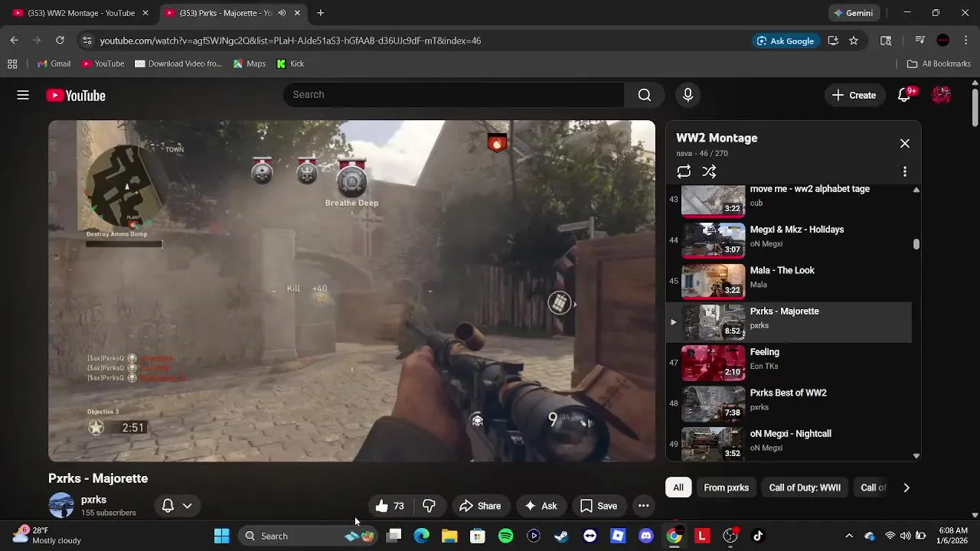Go to the YouTube home logo
This screenshot has height=551, width=980.
pyautogui.click(x=76, y=96)
